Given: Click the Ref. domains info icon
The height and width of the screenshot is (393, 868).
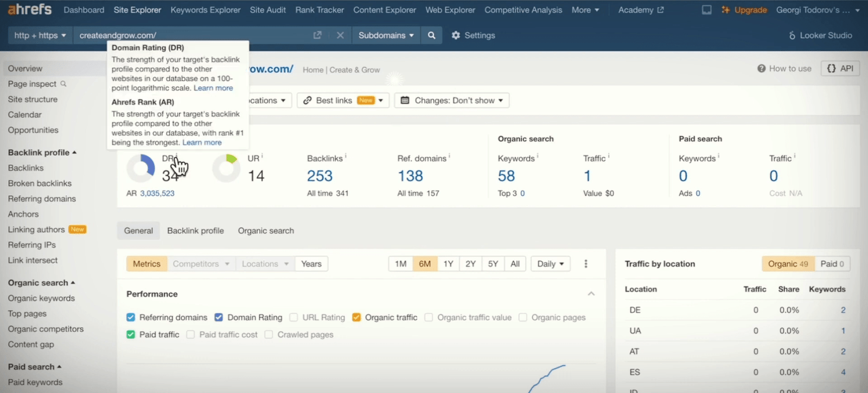Looking at the screenshot, I should pos(449,156).
